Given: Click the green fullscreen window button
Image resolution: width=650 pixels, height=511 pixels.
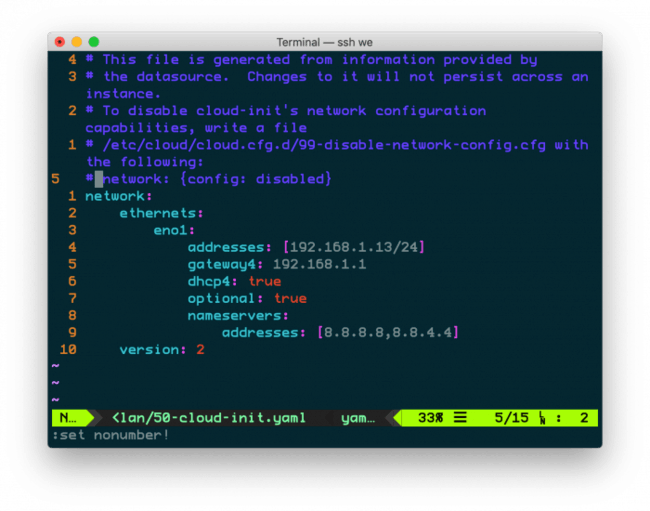Looking at the screenshot, I should click(x=94, y=42).
